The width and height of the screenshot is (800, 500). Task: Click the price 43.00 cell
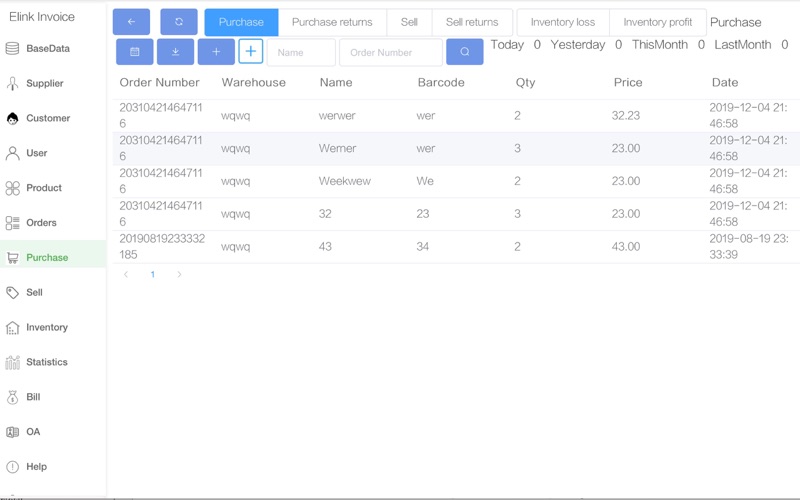coord(626,246)
